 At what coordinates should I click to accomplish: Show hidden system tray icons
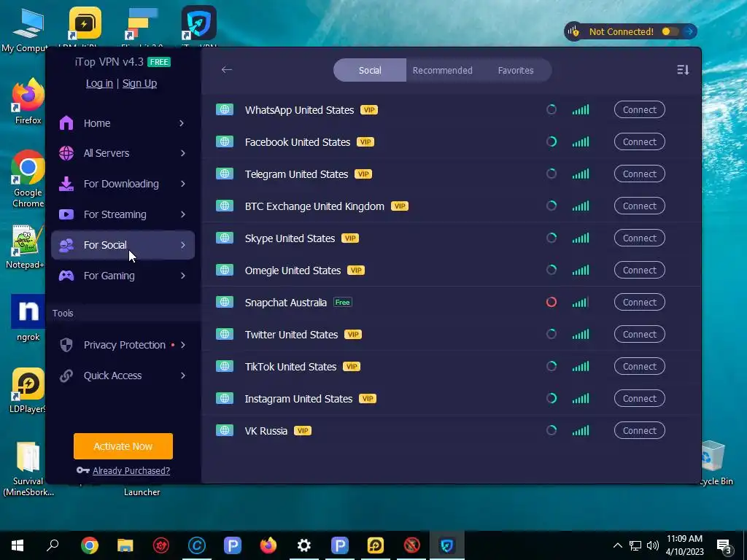pos(617,545)
